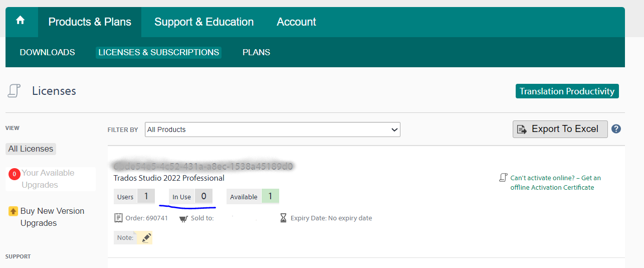Image resolution: width=644 pixels, height=268 pixels.
Task: Click the blurred license key text
Action: [x=203, y=166]
